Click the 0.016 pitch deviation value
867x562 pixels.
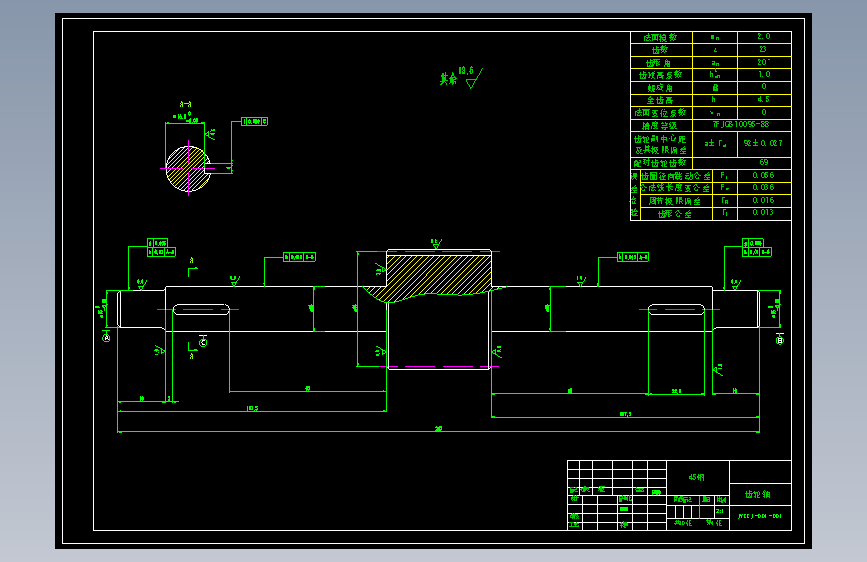pyautogui.click(x=764, y=201)
